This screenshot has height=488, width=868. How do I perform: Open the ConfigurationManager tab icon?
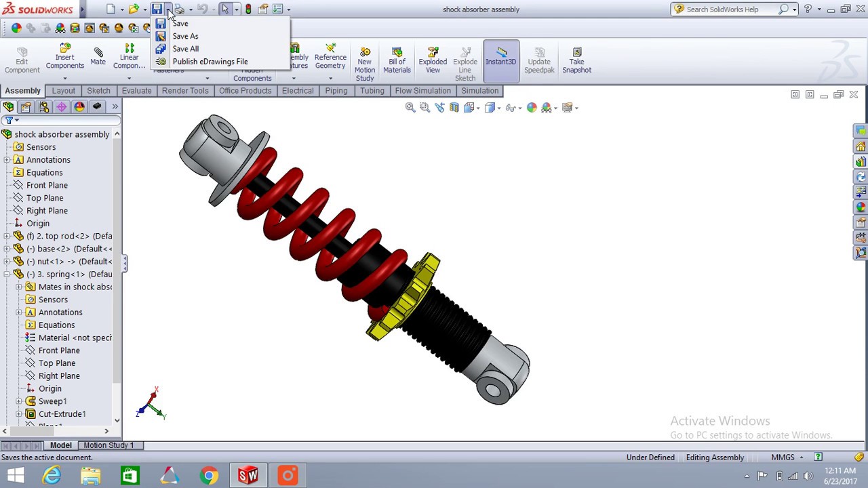(43, 106)
